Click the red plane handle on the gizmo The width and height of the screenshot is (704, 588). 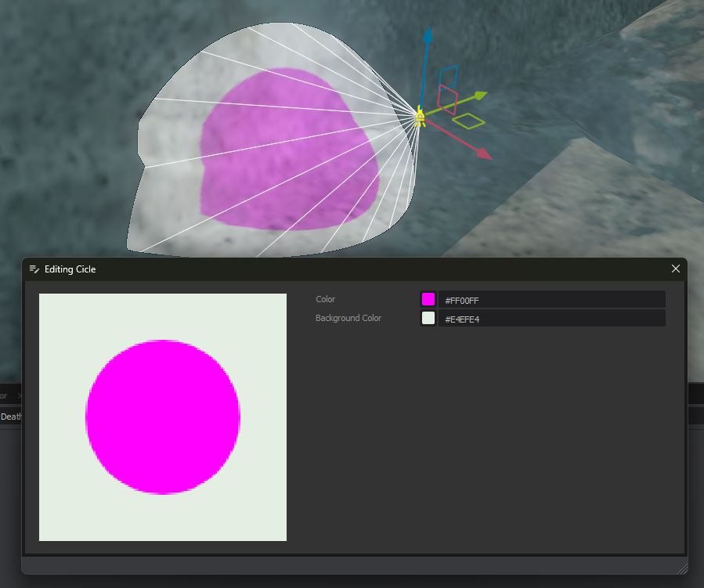(x=447, y=99)
